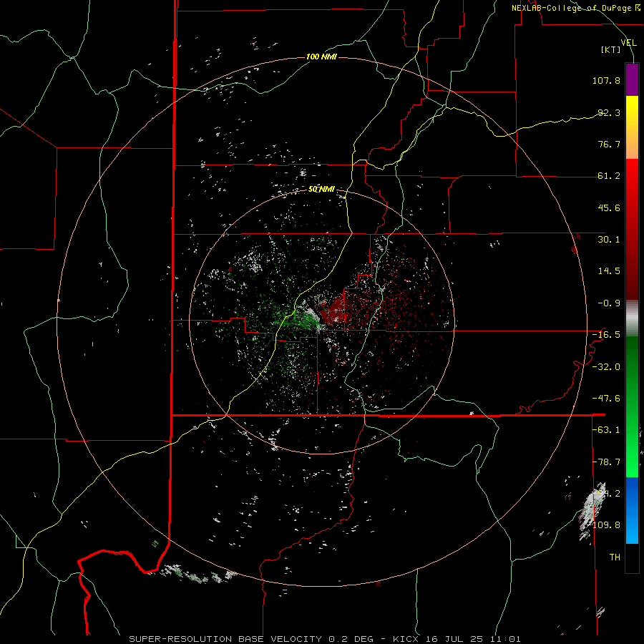Select the 61.2 legend value
The height and width of the screenshot is (644, 644).
click(609, 176)
